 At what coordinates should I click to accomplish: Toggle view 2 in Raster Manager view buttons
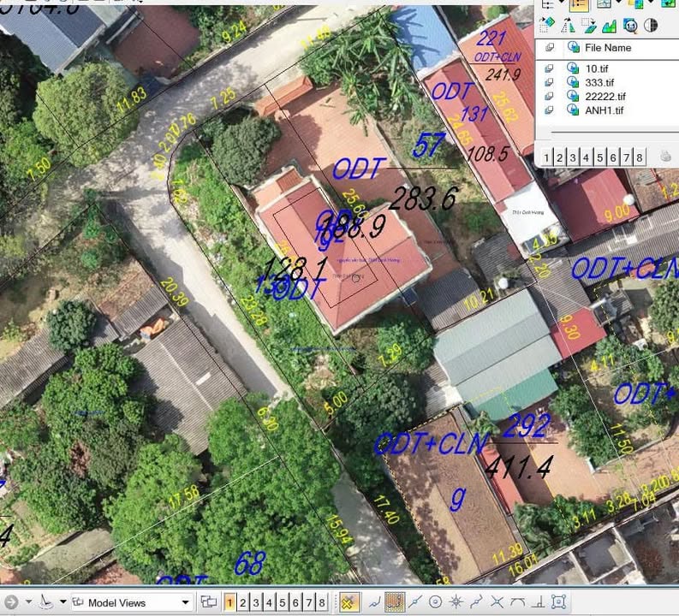click(x=560, y=157)
